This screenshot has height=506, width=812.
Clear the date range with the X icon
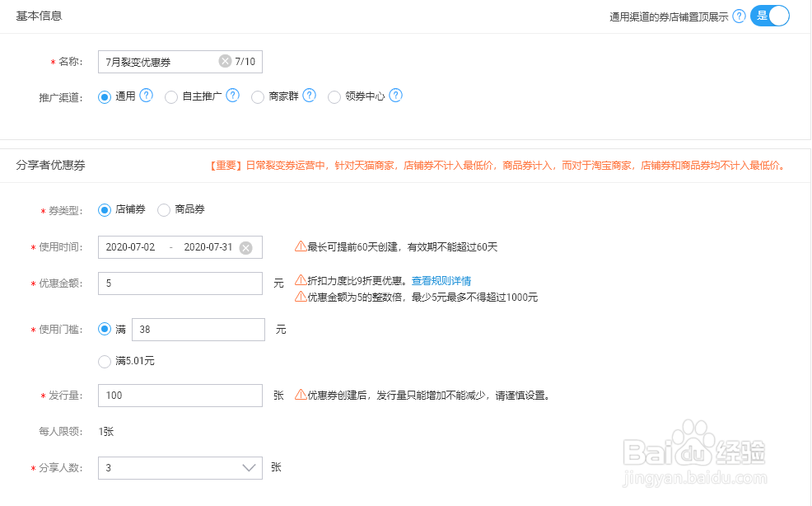(x=245, y=246)
